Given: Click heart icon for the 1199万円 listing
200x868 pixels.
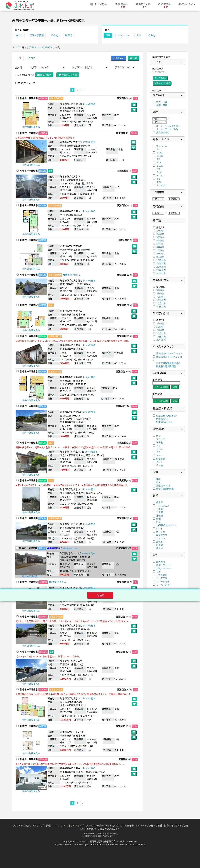Looking at the screenshot, I should pyautogui.click(x=134, y=666).
